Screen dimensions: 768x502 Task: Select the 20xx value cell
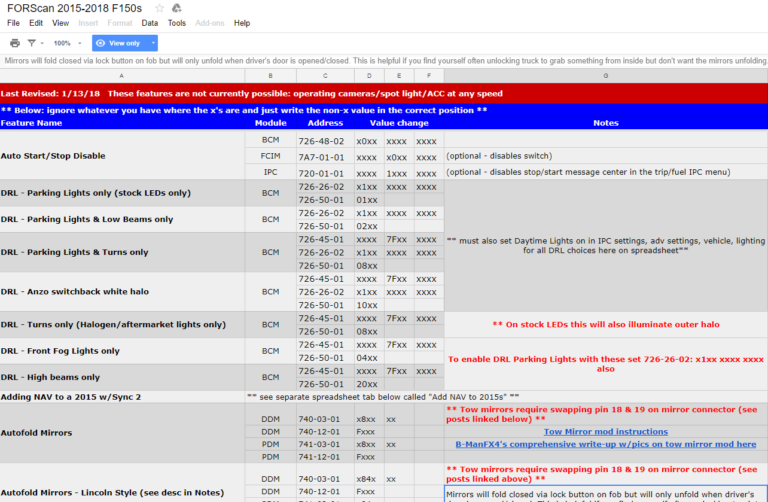tap(369, 384)
